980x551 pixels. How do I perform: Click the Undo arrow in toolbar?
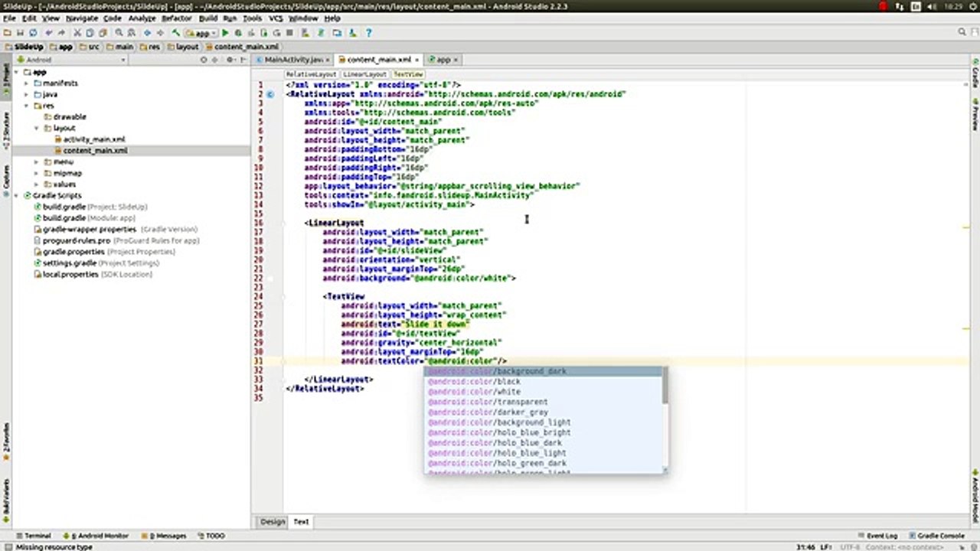(47, 33)
